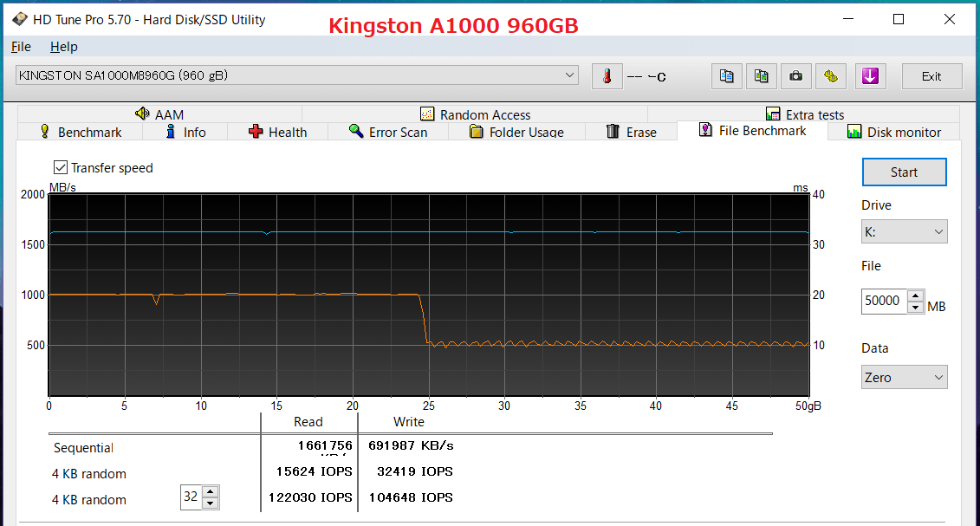
Task: Click the temperature thermometer icon
Action: point(607,76)
